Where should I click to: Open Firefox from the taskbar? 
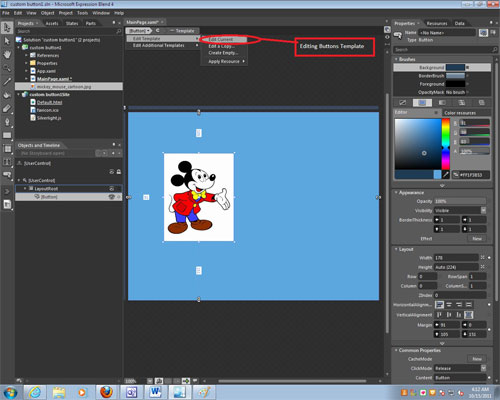[106, 392]
